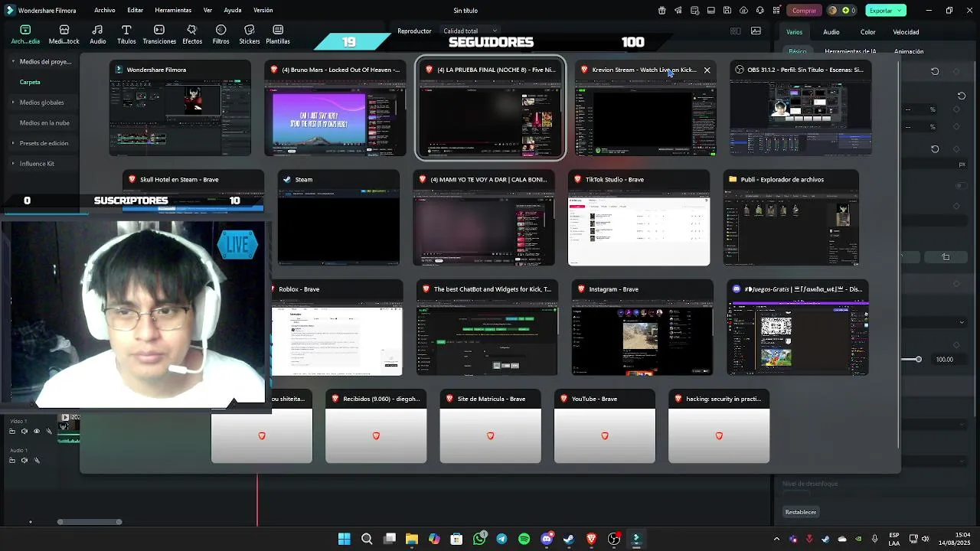Screen dimensions: 980x551
Task: Open the apps grid icon near Comprar
Action: [776, 10]
